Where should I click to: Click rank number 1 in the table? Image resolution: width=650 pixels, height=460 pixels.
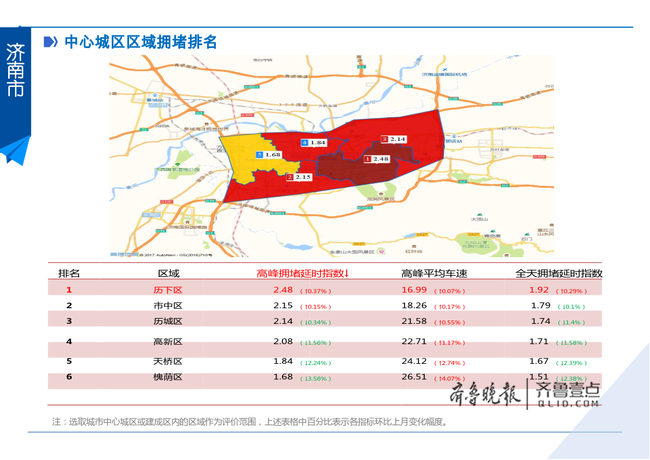click(x=69, y=290)
